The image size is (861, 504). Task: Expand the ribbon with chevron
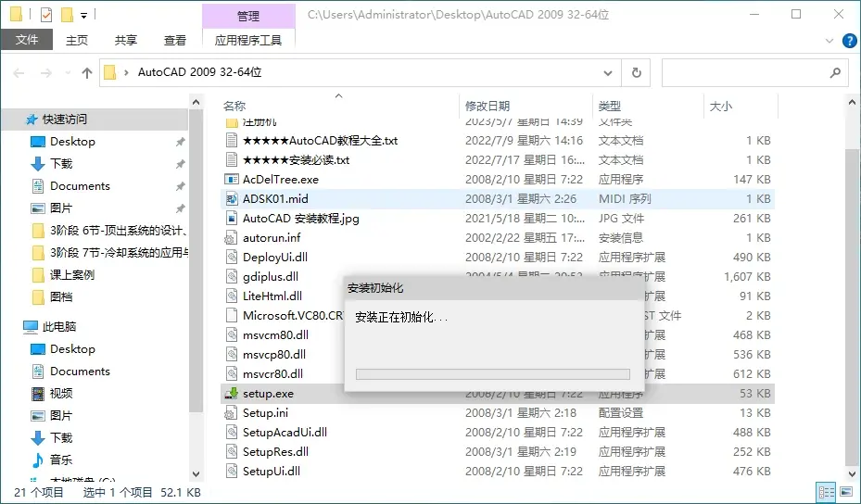point(829,41)
